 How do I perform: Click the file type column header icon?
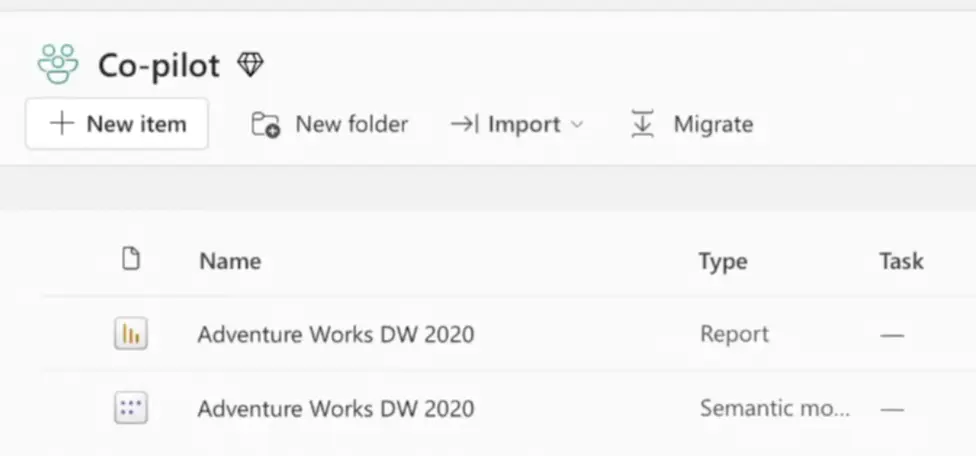point(130,260)
